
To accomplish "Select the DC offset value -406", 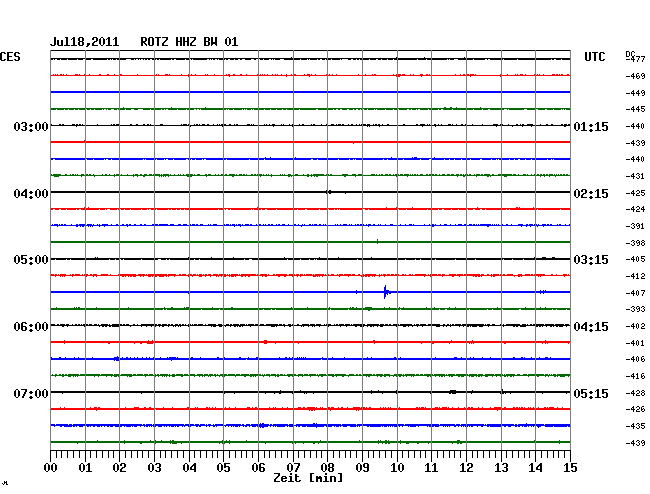I will pyautogui.click(x=635, y=359).
